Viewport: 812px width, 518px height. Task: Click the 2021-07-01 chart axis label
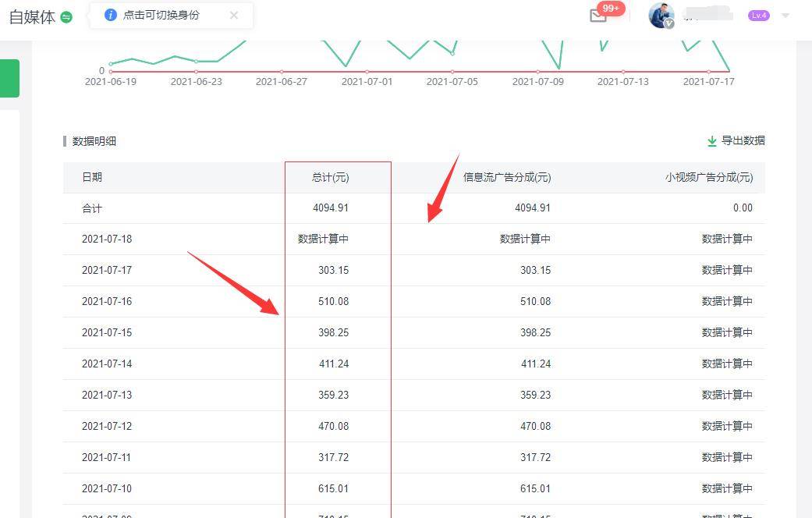[367, 81]
